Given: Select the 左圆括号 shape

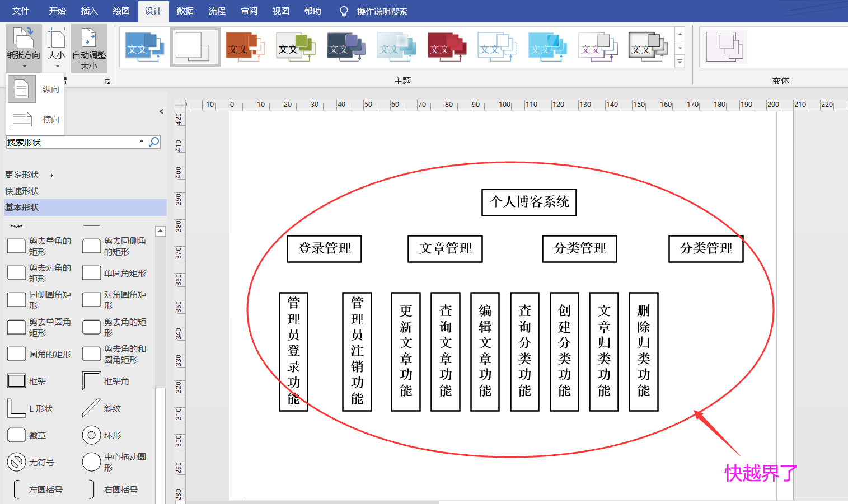Looking at the screenshot, I should pos(16,489).
